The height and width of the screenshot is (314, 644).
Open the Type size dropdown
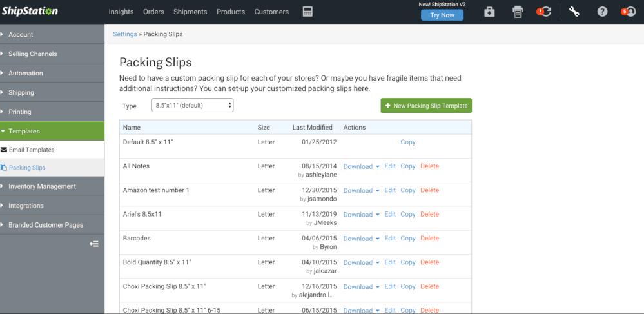tap(192, 105)
